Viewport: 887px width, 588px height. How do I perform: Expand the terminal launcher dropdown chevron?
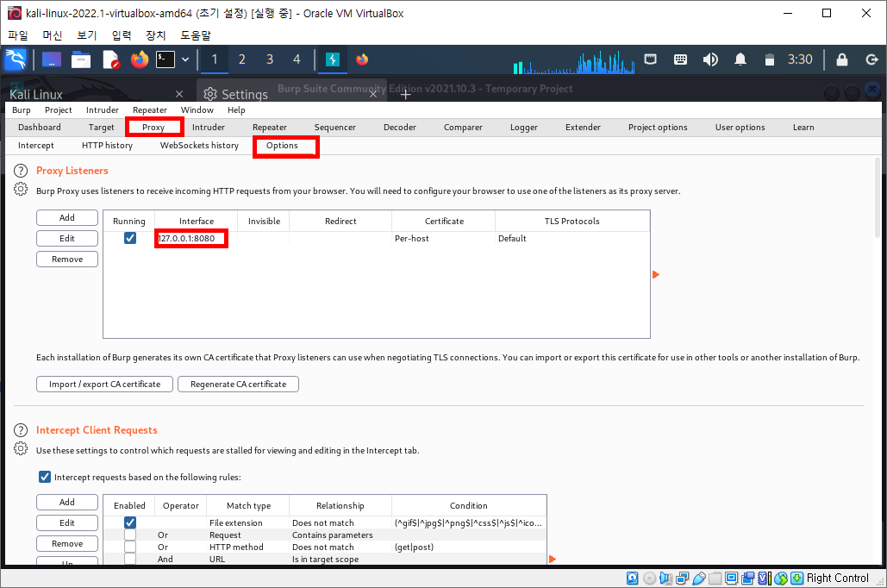tap(185, 59)
